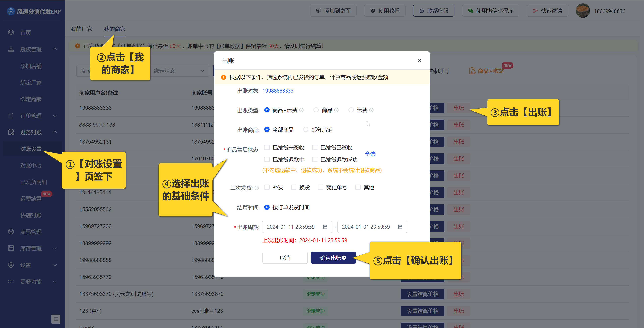Click the calendar icon in start date field
Screen dimensions: 644x328
[x=325, y=227]
